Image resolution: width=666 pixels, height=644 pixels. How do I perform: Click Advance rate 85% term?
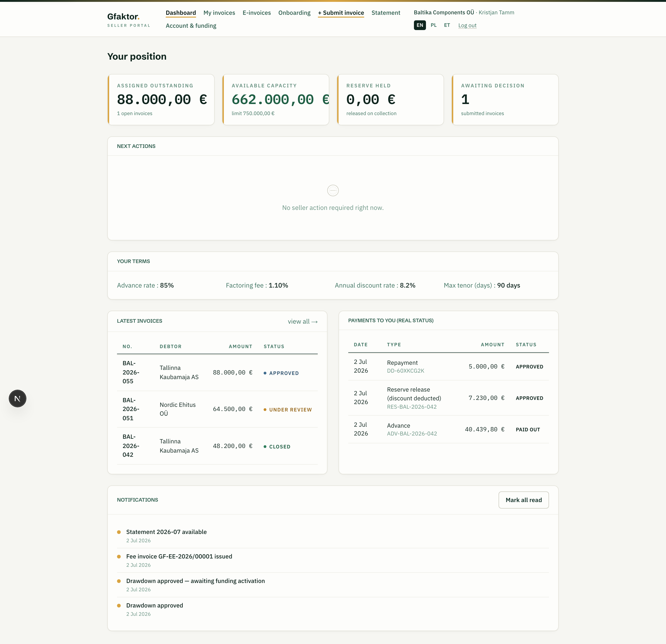pyautogui.click(x=145, y=285)
